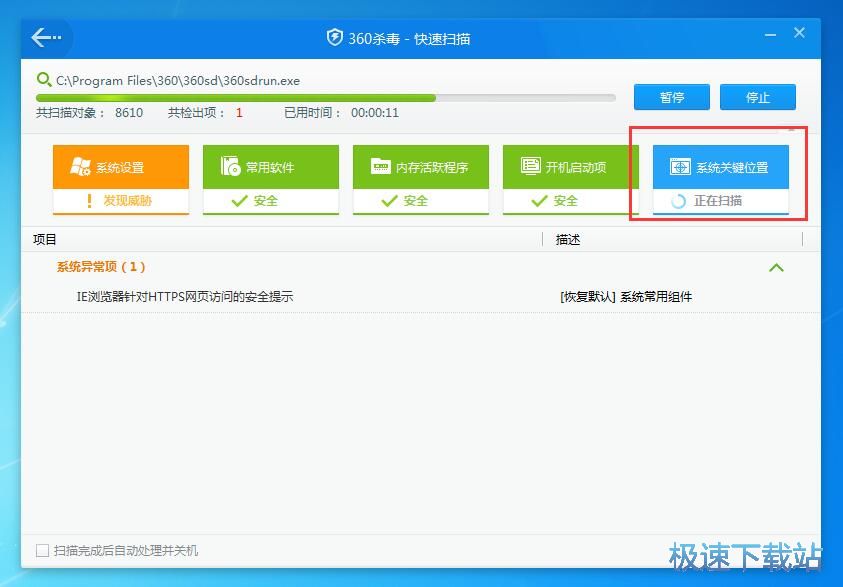Click the Windows icon on 系统设置 tile
Viewport: 843px width, 587px height.
pyautogui.click(x=80, y=167)
